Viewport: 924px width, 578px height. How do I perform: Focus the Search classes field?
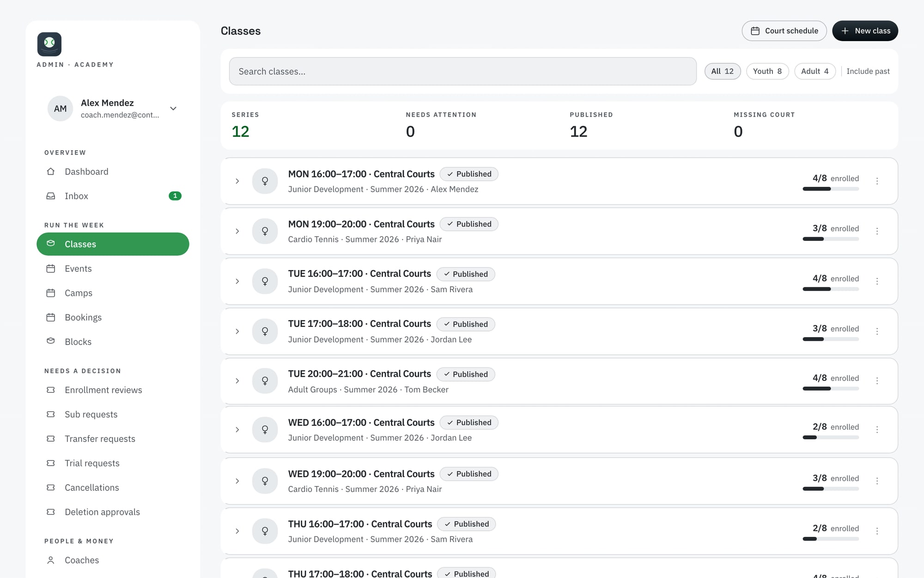(x=462, y=71)
